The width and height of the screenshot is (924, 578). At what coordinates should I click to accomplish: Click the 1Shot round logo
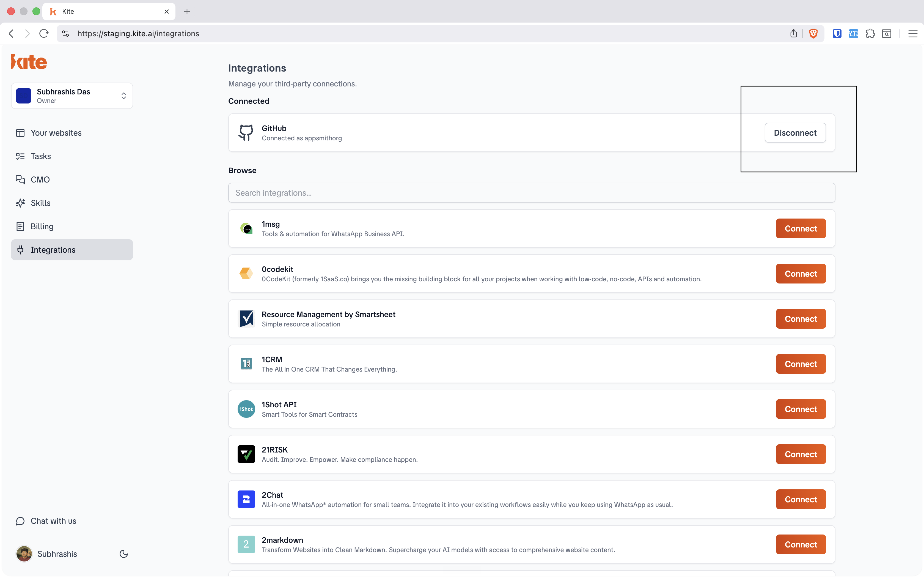246,409
